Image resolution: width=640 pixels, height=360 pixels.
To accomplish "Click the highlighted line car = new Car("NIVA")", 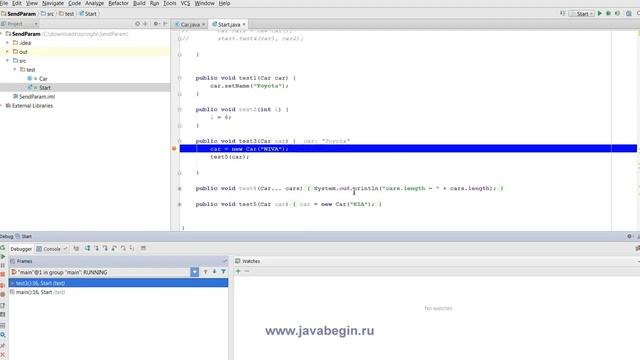I will pos(408,149).
